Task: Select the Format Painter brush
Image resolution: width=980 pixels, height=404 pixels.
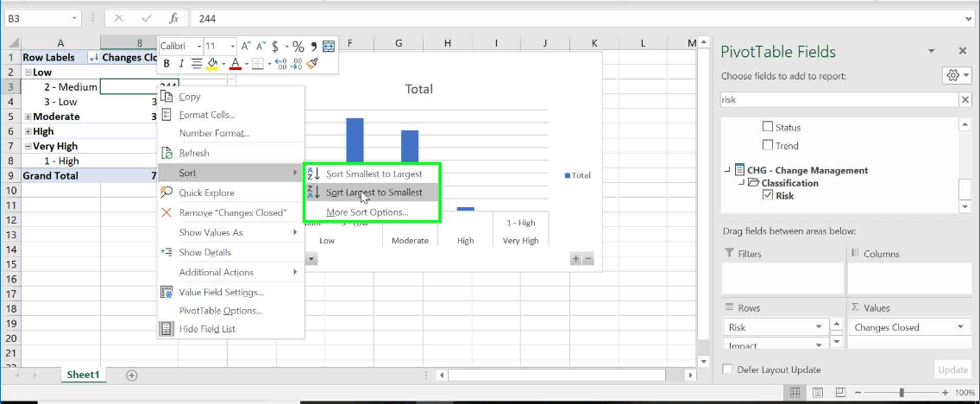Action: pos(312,63)
